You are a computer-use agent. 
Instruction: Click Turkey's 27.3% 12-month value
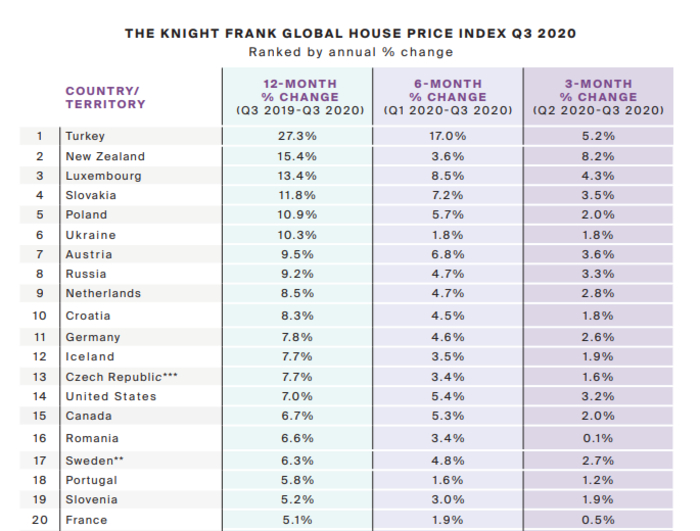299,136
